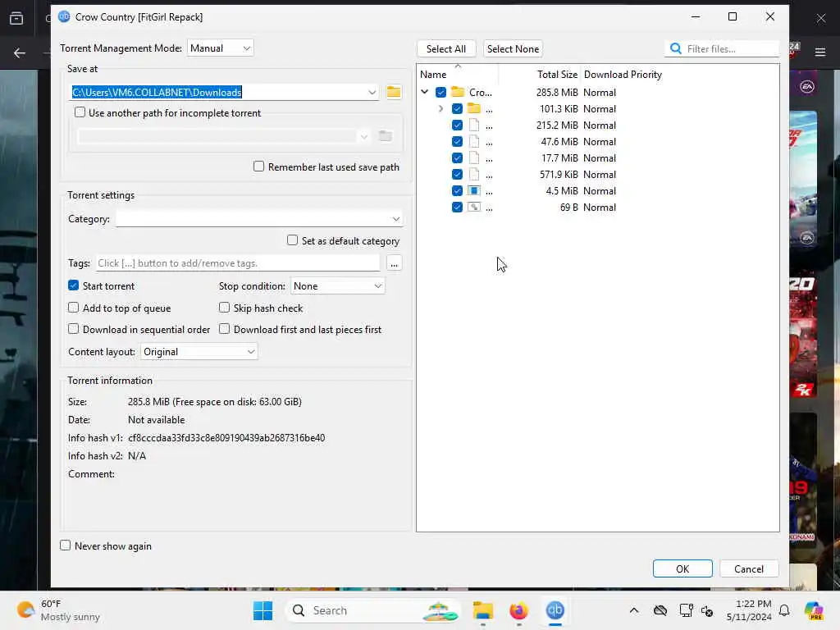
Task: Click the Normal priority of the 4.5 MiB file
Action: pyautogui.click(x=600, y=190)
